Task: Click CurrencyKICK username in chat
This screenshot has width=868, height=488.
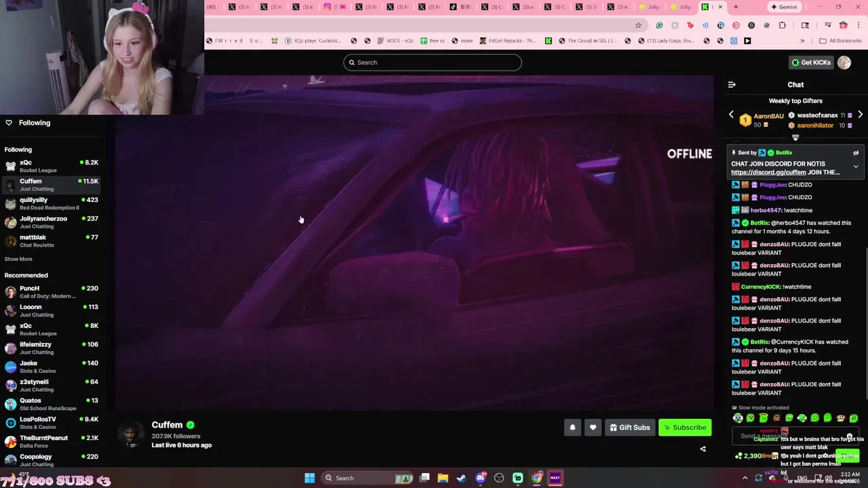Action: [x=761, y=287]
